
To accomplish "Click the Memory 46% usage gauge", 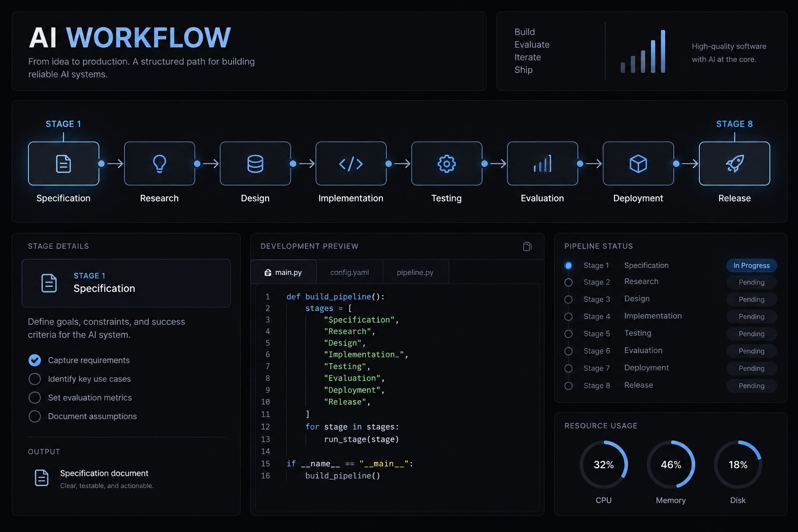I will 671,464.
